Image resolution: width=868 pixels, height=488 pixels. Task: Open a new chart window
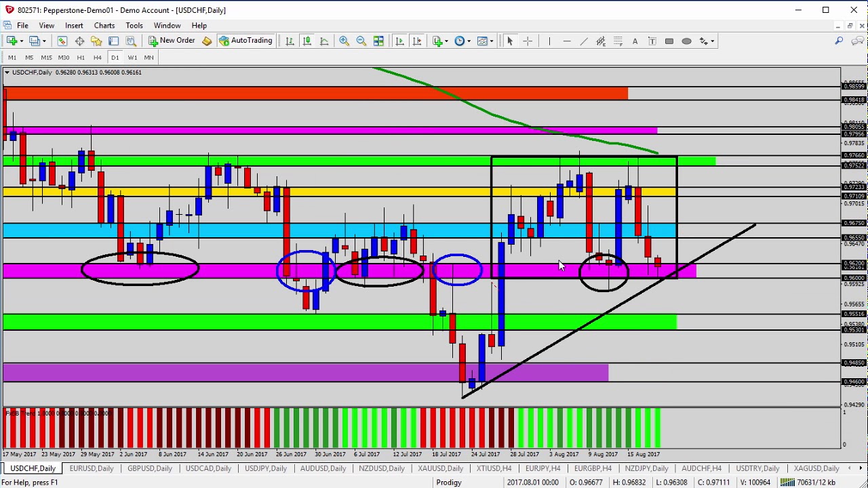(12, 41)
